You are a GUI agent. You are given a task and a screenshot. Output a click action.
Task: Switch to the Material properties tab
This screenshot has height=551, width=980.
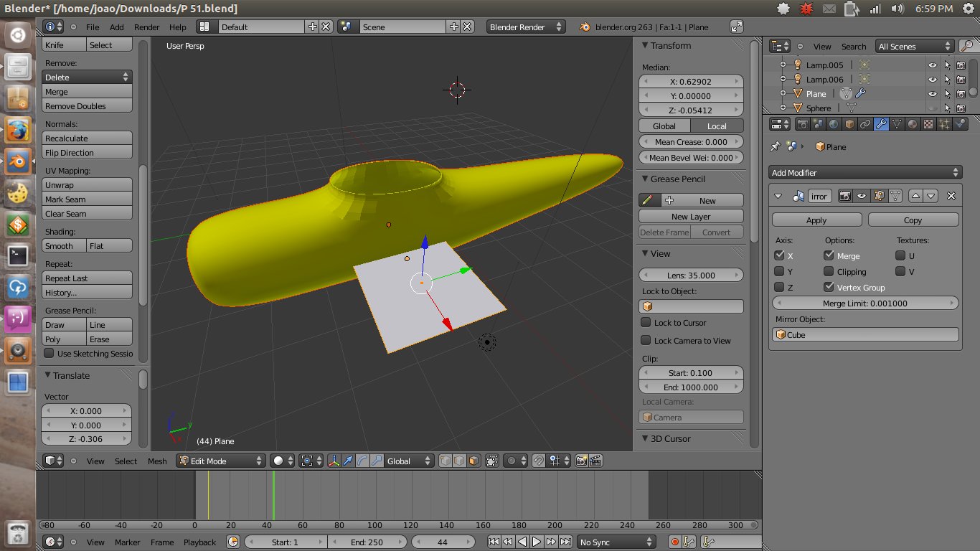point(913,123)
